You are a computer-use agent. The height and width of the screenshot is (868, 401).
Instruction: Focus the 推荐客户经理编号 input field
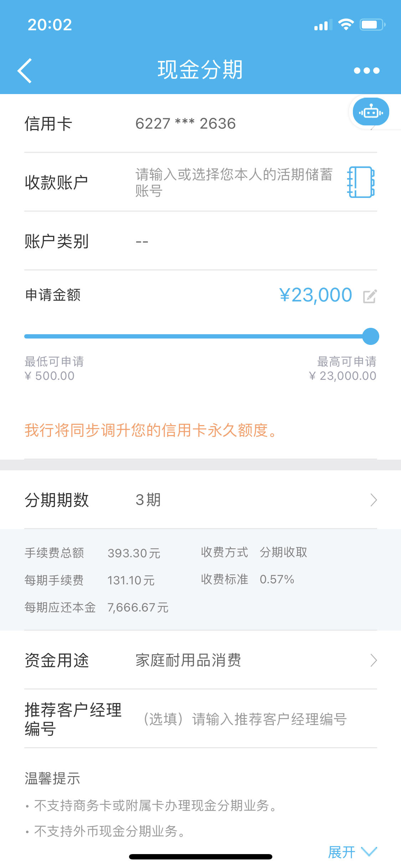click(x=245, y=719)
